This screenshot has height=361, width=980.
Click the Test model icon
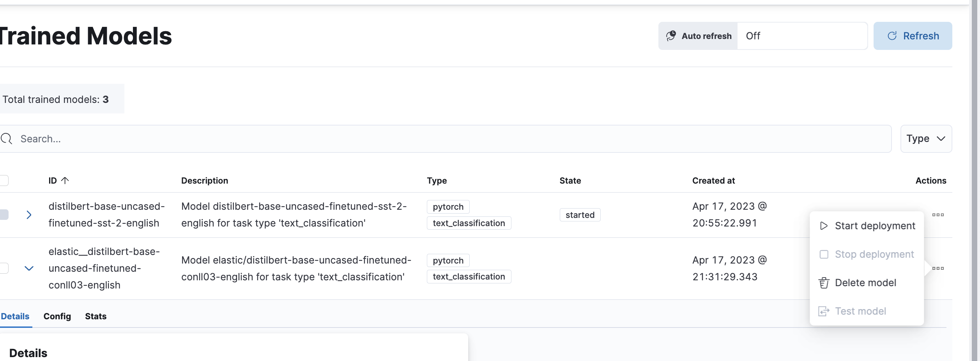824,311
